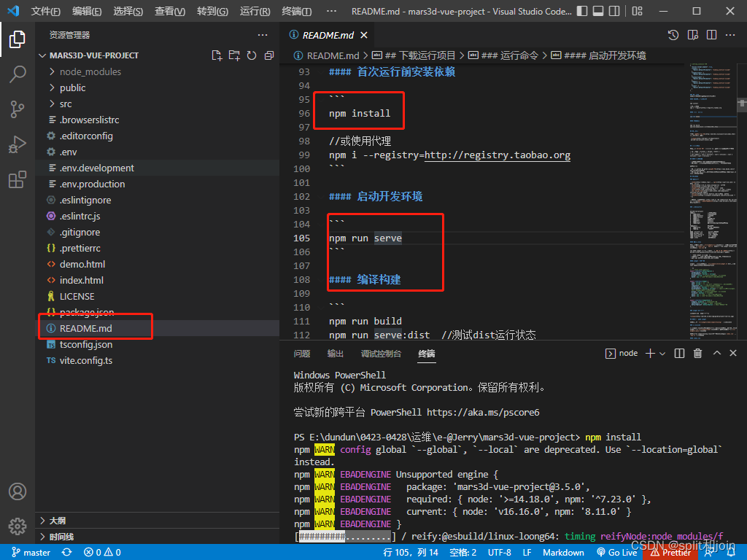Toggle bottom panel layout button
Screen dimensions: 747x560
pos(598,11)
